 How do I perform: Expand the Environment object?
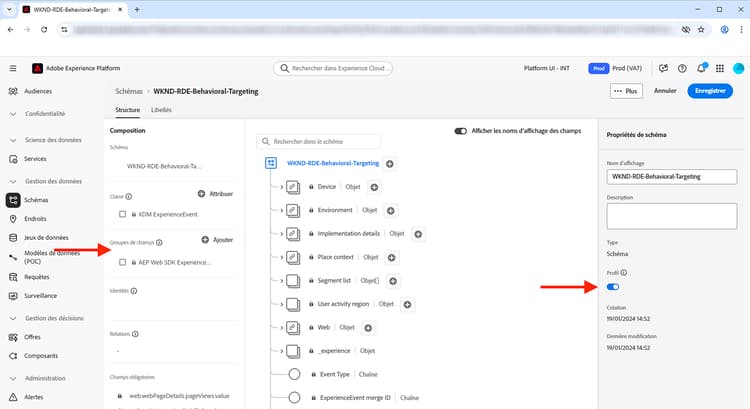[x=282, y=210]
